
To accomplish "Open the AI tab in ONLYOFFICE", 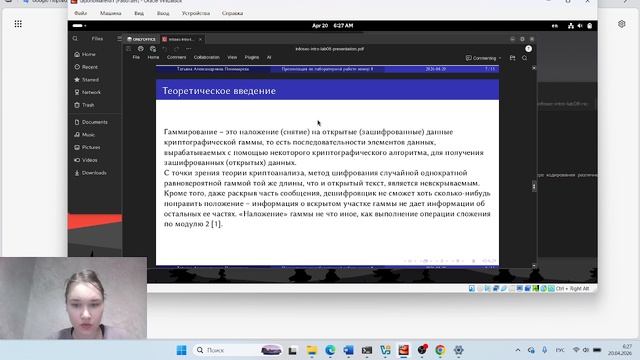I will point(269,58).
